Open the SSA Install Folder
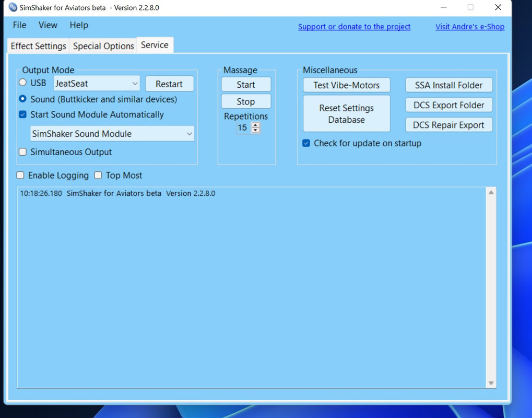This screenshot has height=418, width=532. point(448,85)
